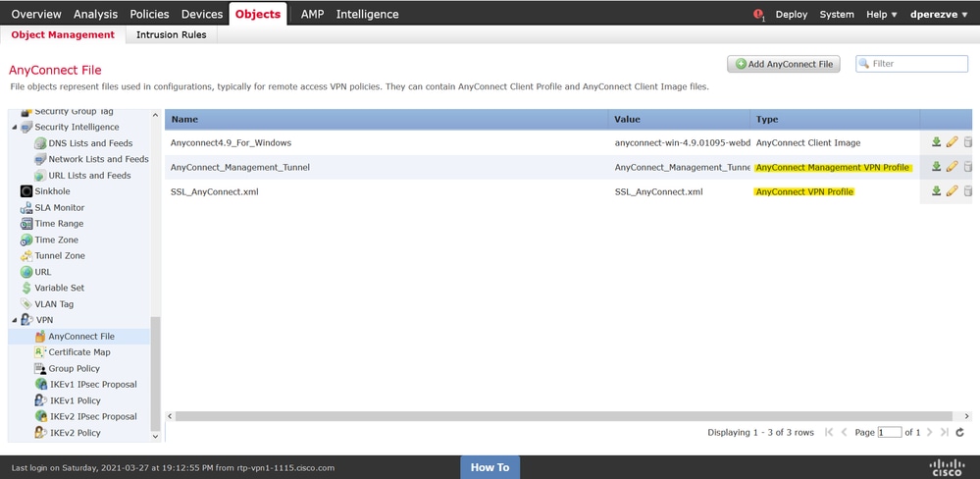The width and height of the screenshot is (980, 479).
Task: Click the "AnyConnect Client Image" type cell
Action: (808, 142)
